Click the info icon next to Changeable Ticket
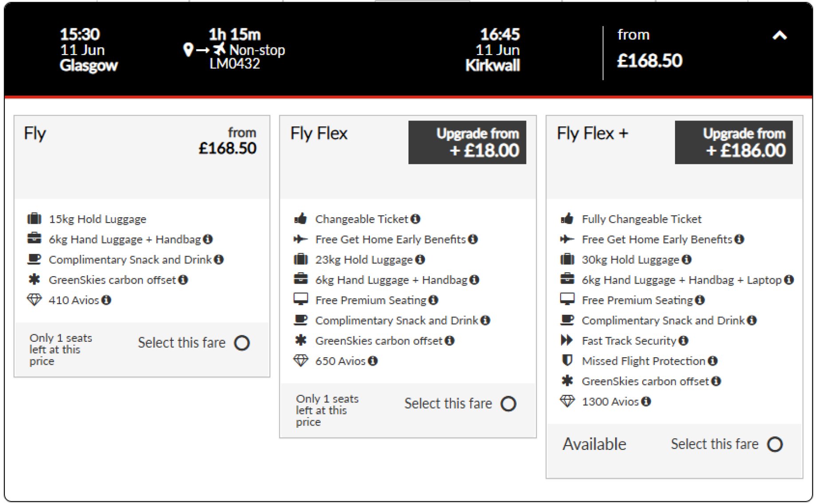 (x=416, y=219)
